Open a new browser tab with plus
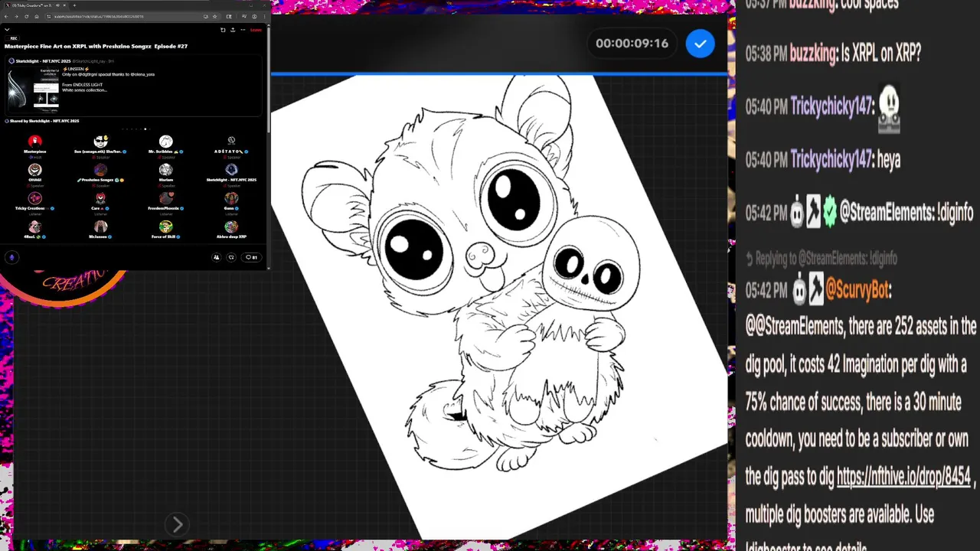The image size is (980, 551). (74, 5)
